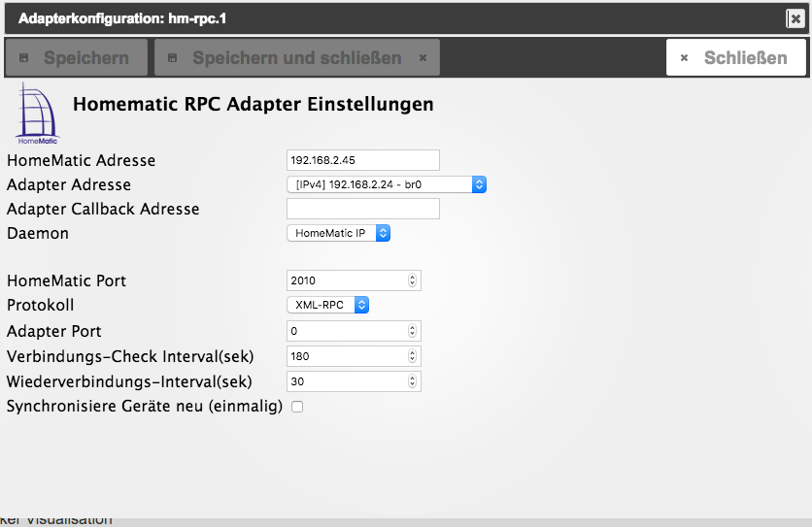Click Verbindungs-Check Interval stepper arrows
Screen dimensions: 812x527
412,356
